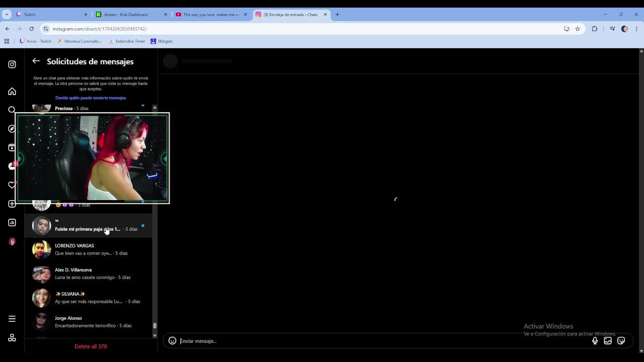Open the More hamburger menu
Image resolution: width=644 pixels, height=362 pixels.
(x=12, y=319)
